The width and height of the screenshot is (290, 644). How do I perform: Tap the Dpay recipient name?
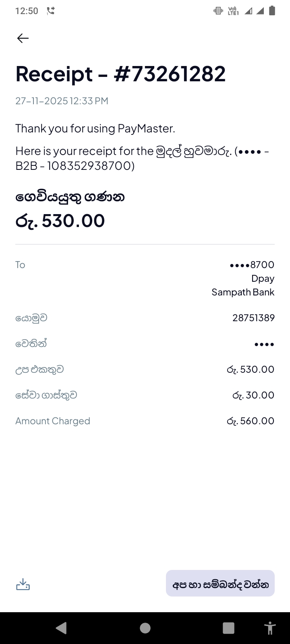pyautogui.click(x=263, y=279)
